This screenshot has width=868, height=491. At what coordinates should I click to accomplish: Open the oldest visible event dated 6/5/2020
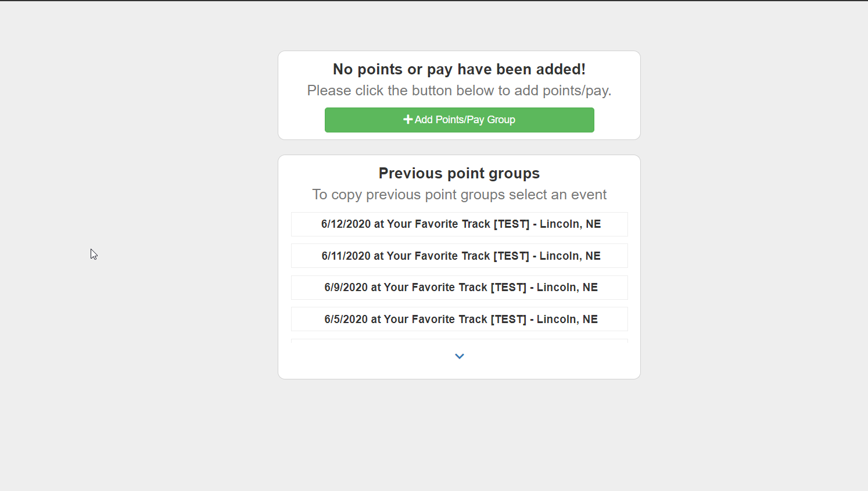coord(459,319)
